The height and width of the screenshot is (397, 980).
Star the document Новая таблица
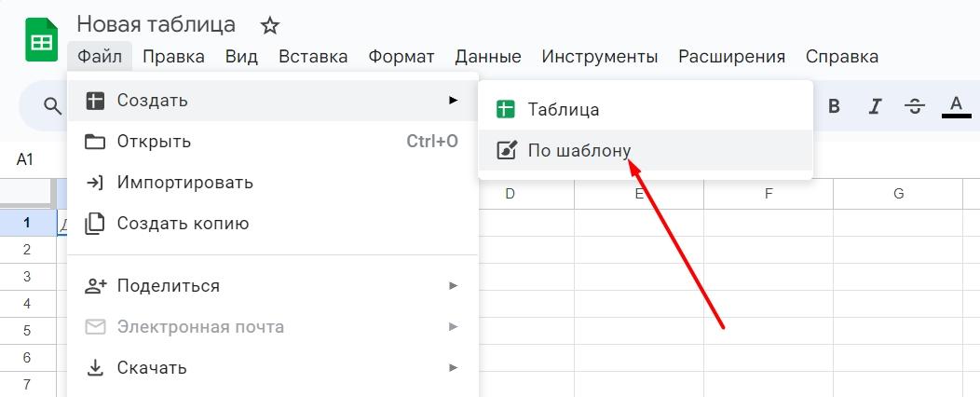tap(269, 25)
